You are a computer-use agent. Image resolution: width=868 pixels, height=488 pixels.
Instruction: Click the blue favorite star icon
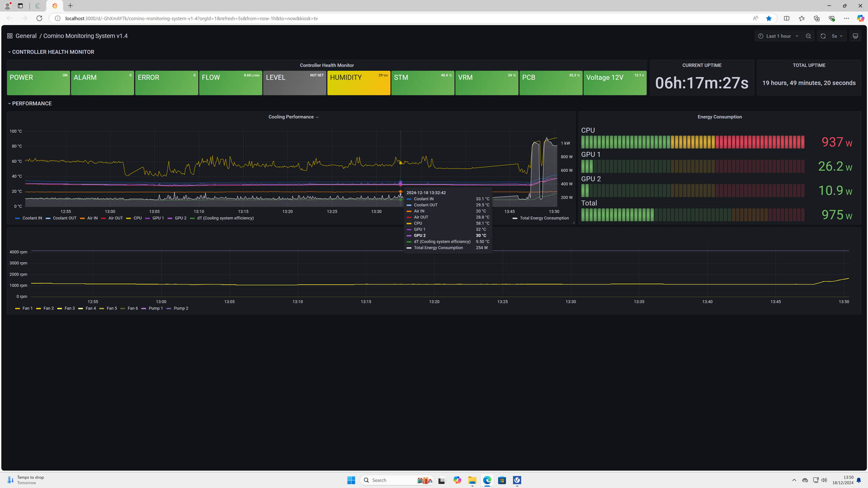769,19
